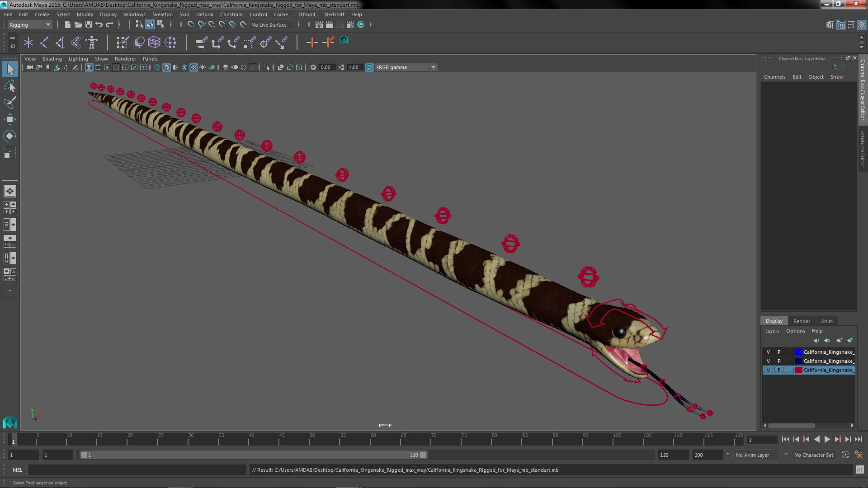
Task: Open the Redshift menu
Action: [x=335, y=14]
